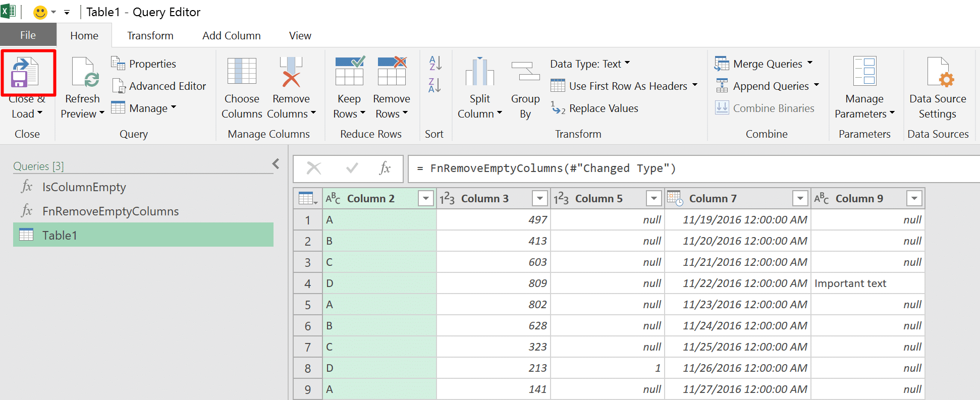Collapse the Queries pane with the chevron
The height and width of the screenshot is (400, 980).
click(x=276, y=163)
